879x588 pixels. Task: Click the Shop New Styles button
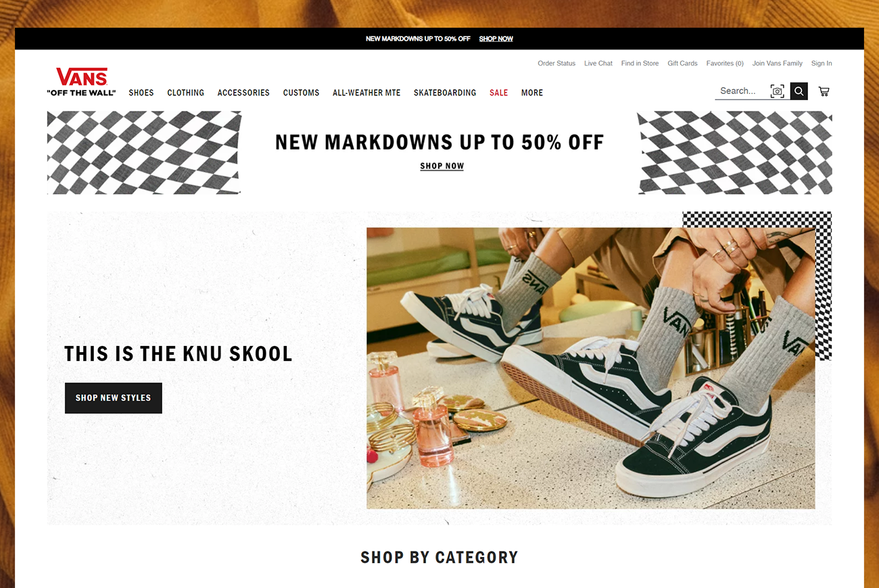(114, 398)
